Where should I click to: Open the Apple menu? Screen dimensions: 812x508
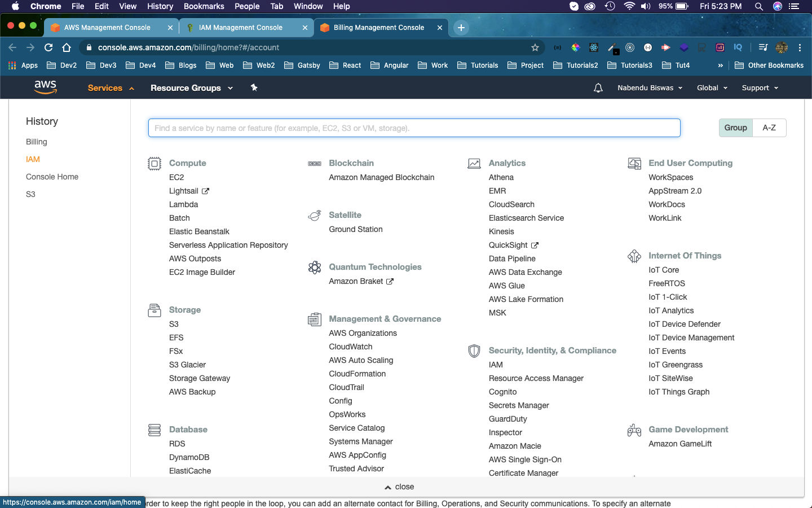click(x=15, y=6)
